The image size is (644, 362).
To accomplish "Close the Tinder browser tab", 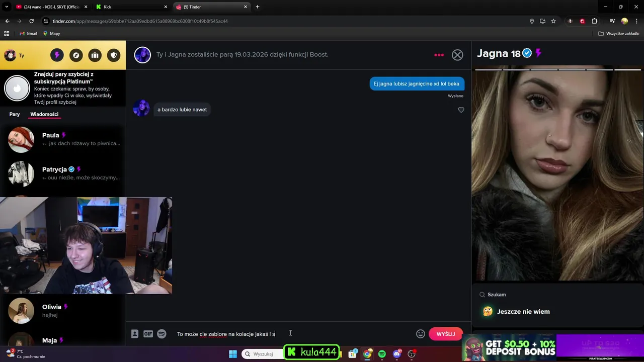I will click(x=246, y=7).
